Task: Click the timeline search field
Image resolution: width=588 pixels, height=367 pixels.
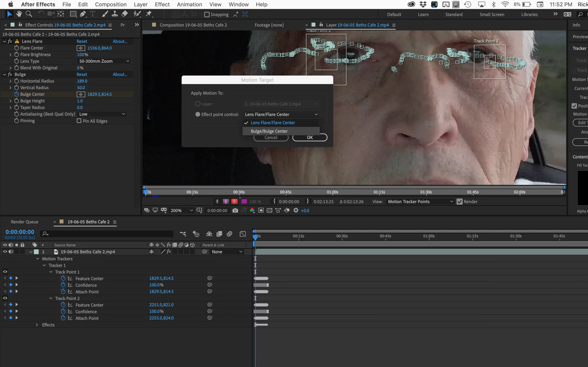Action: (107, 234)
